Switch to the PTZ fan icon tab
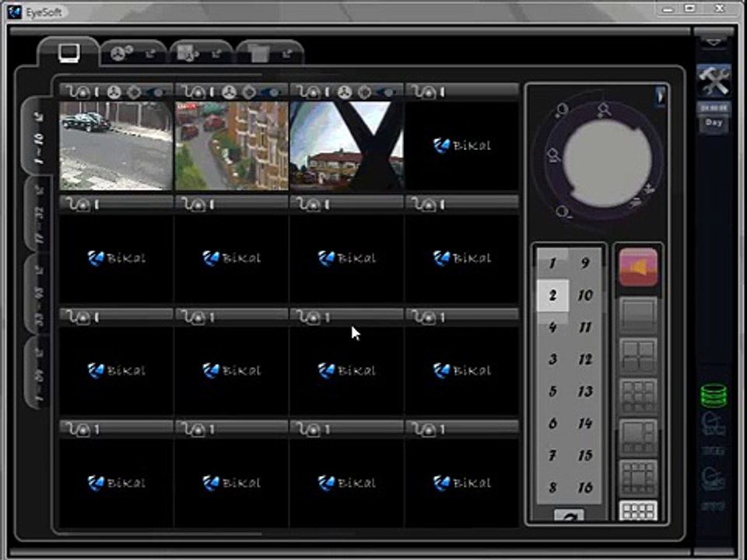This screenshot has height=560, width=747. click(121, 54)
